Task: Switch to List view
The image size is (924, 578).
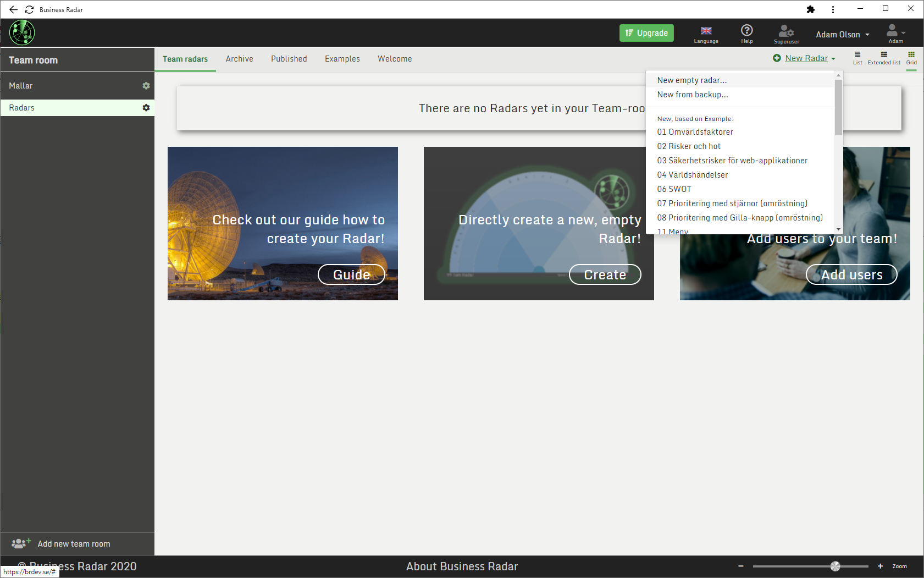Action: (857, 58)
